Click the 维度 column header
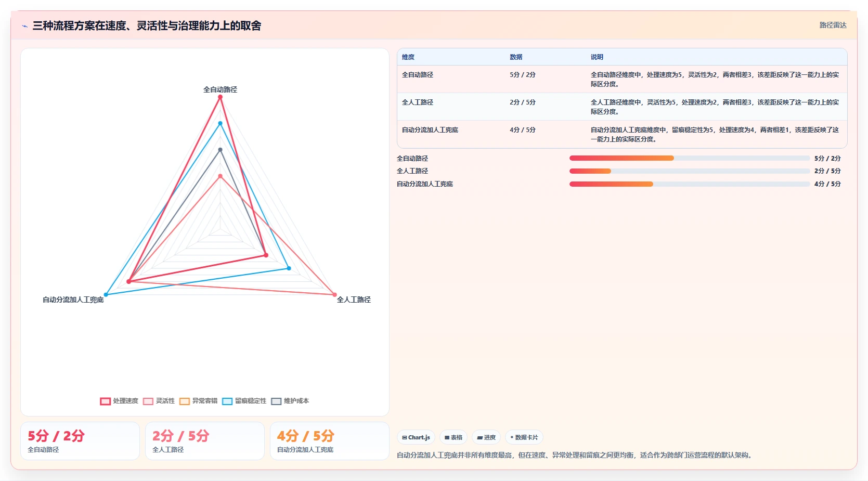The image size is (868, 481). point(408,57)
